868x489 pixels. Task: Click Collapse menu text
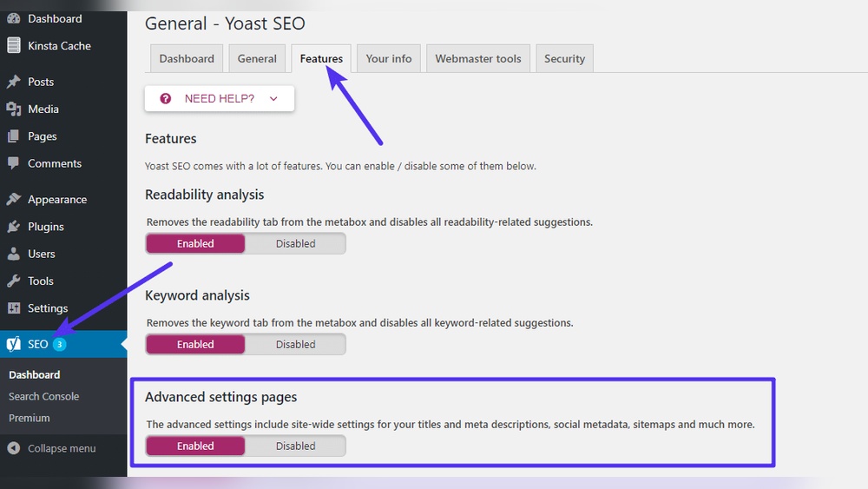tap(62, 448)
